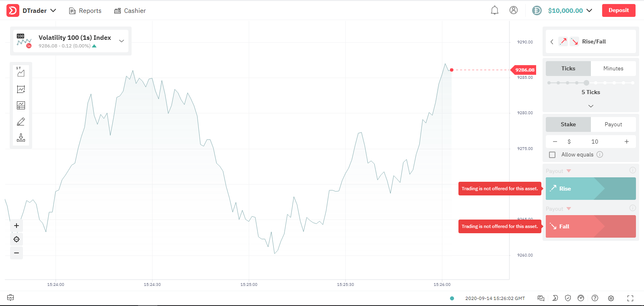Open account settings profile icon
644x306 pixels.
click(514, 10)
